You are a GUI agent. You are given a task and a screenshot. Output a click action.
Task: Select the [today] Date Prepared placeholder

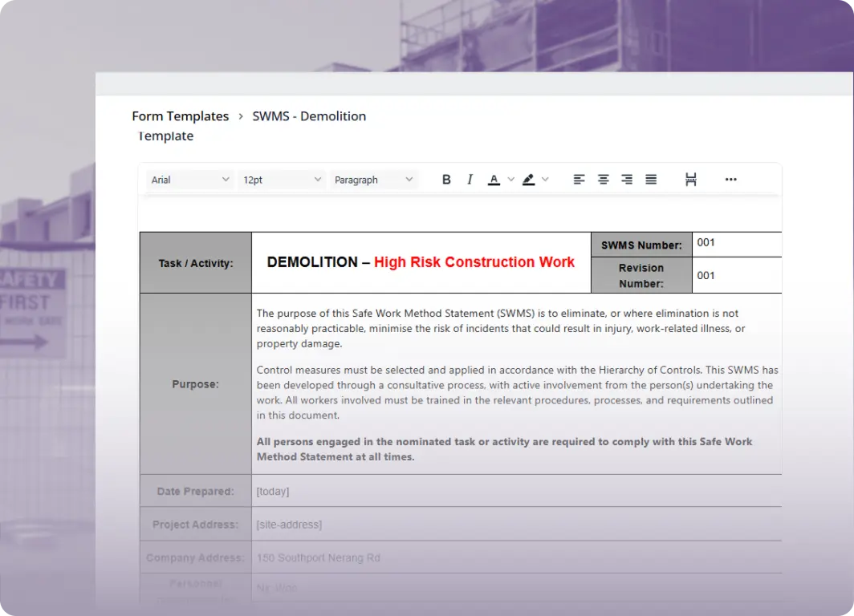tap(273, 490)
